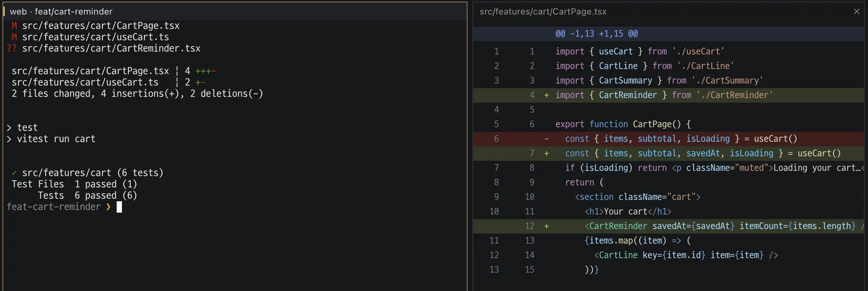Click the diff stat row for useCart.ts
Image resolution: width=868 pixels, height=291 pixels.
(109, 82)
